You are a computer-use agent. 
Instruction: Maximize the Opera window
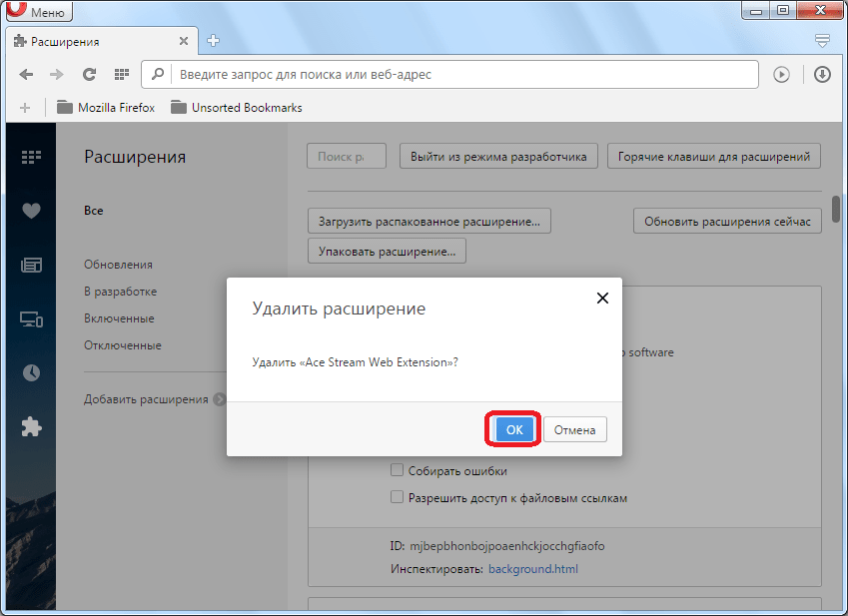[782, 10]
